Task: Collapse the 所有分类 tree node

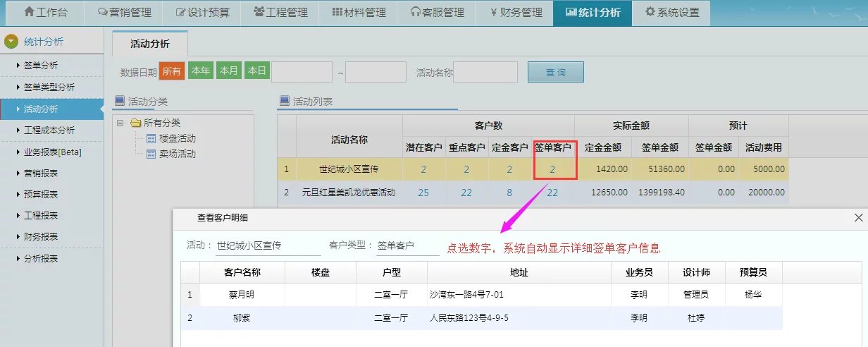Action: click(x=121, y=123)
